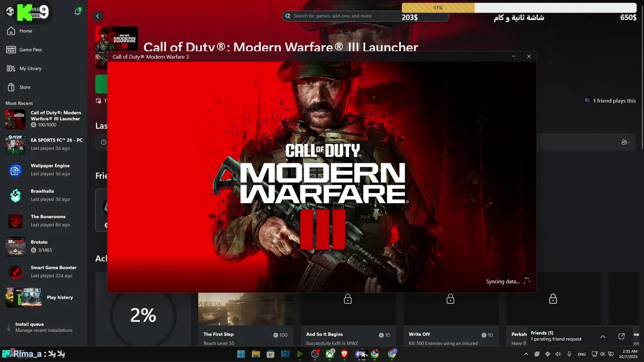Select Brawlhalla in Most Recent

[44, 195]
